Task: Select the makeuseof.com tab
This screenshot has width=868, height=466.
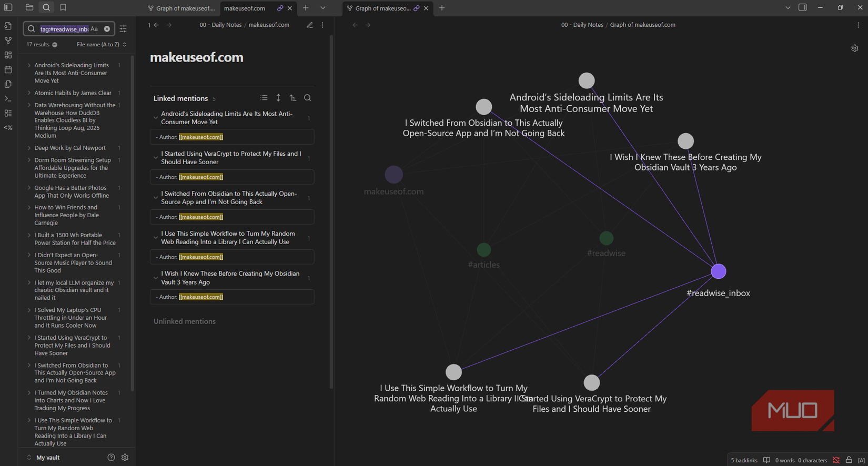Action: (x=245, y=8)
